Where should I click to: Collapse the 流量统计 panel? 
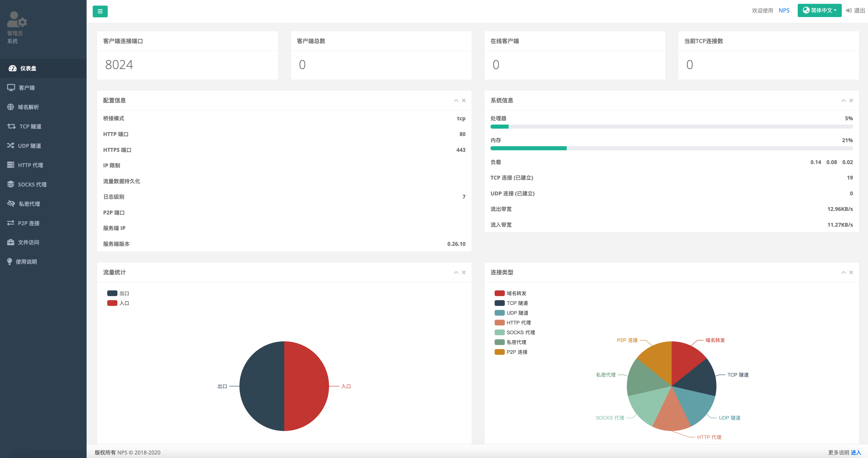pos(456,272)
